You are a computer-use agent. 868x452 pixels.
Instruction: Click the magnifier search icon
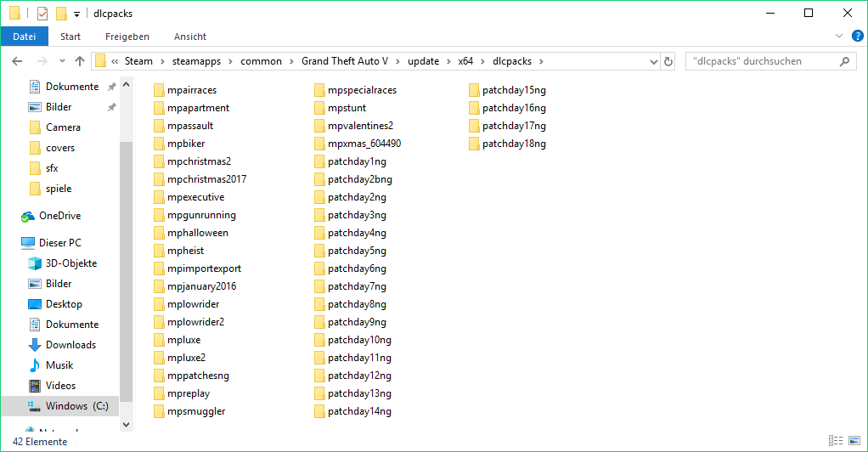pyautogui.click(x=844, y=61)
